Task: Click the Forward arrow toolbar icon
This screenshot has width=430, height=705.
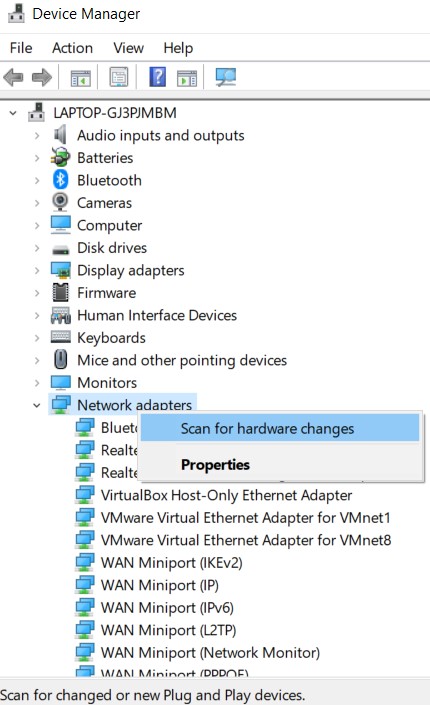Action: click(42, 77)
